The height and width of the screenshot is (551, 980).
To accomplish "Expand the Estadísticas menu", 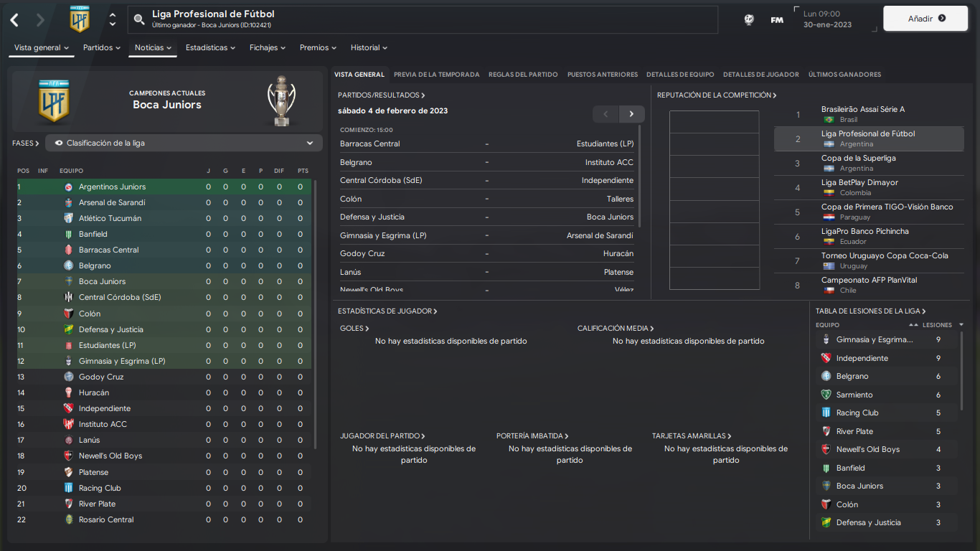I will (x=210, y=48).
